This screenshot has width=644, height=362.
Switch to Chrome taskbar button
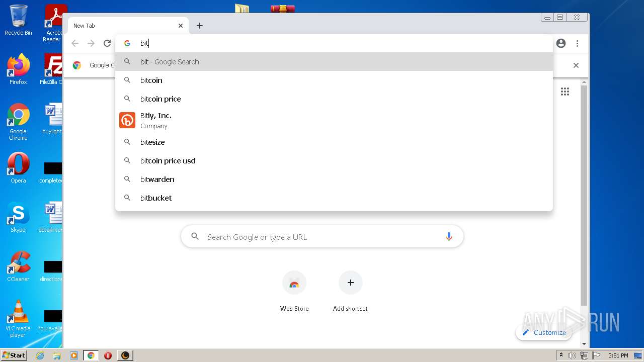click(x=91, y=355)
